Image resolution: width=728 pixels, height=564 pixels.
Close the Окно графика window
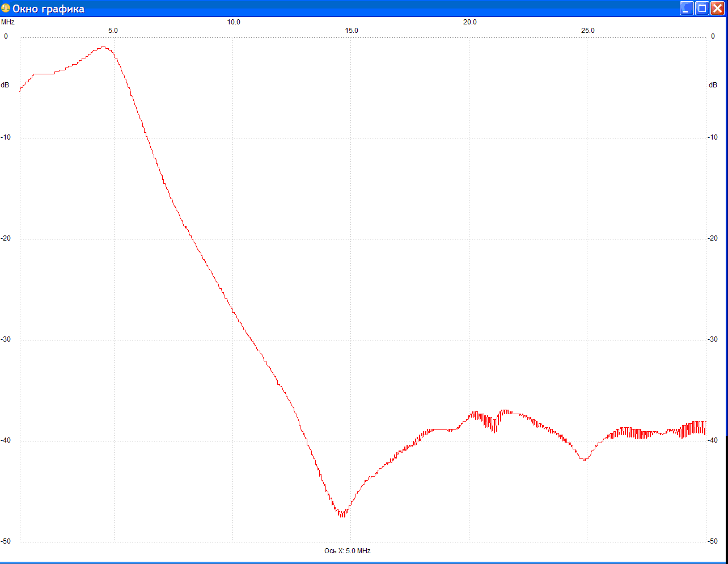pyautogui.click(x=717, y=9)
